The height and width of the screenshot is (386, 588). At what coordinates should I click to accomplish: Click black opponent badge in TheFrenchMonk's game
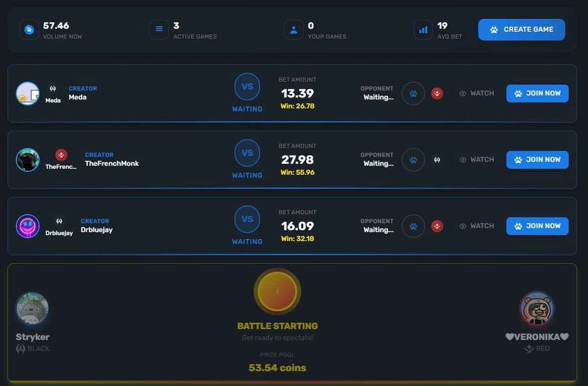(437, 159)
